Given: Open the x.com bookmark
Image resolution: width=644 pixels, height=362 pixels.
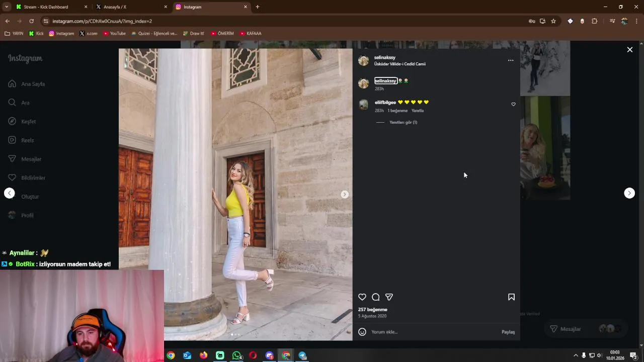Looking at the screenshot, I should 89,34.
